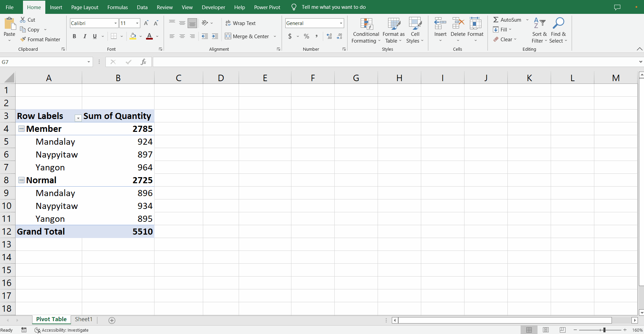Collapse the Normal group in the pivot table

[x=21, y=180]
